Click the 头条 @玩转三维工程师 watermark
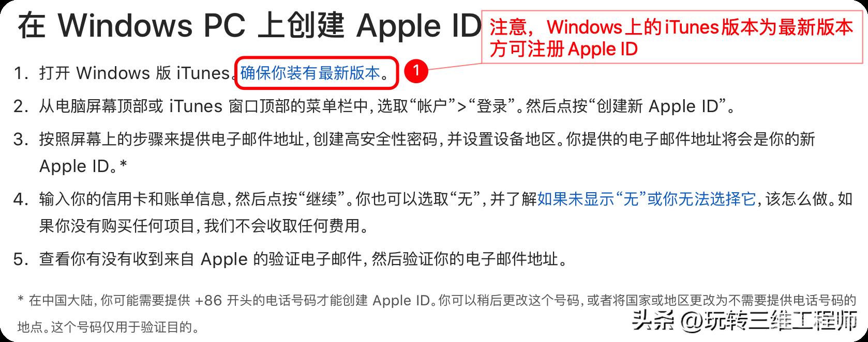The height and width of the screenshot is (342, 868). [745, 321]
